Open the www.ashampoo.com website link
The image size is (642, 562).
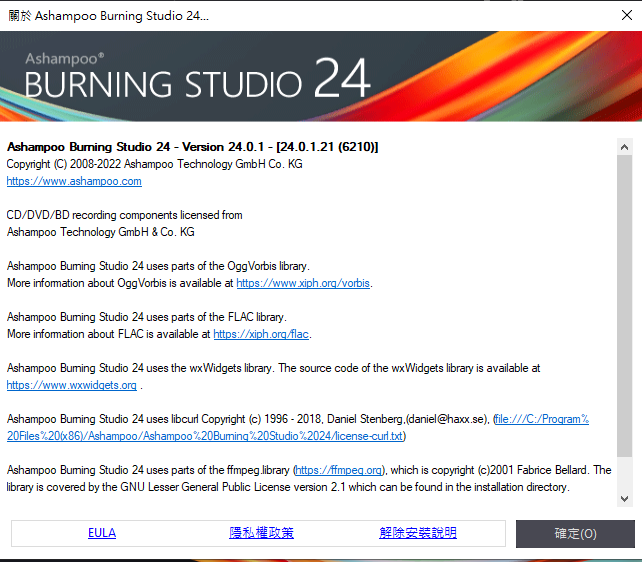click(74, 181)
